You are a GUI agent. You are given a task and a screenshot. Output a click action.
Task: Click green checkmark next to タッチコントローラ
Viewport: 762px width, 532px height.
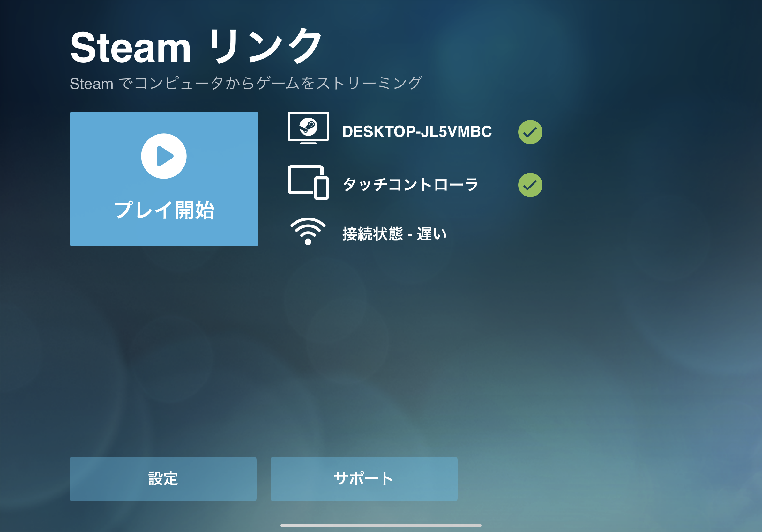pyautogui.click(x=530, y=185)
